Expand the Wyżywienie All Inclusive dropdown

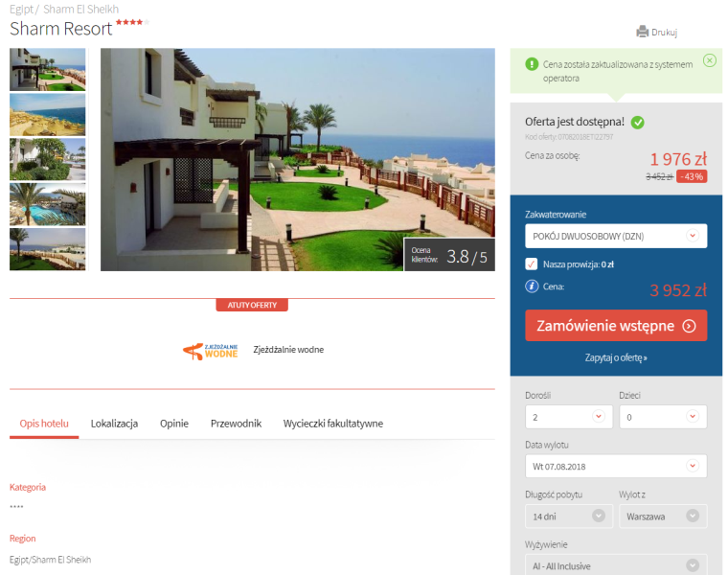click(616, 564)
